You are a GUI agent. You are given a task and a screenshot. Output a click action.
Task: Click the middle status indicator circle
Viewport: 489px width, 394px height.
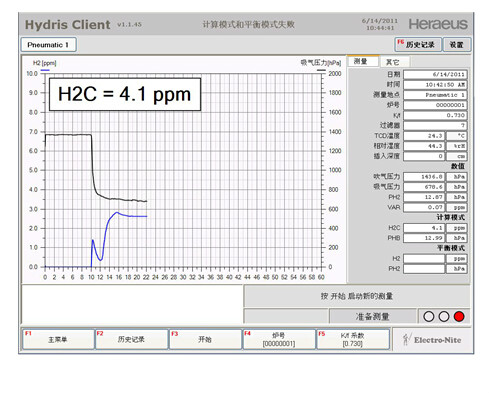point(444,316)
